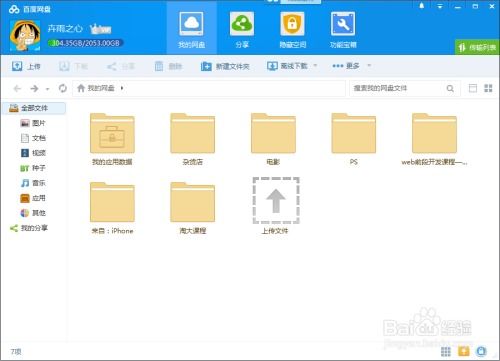Click 我的网盘 in the breadcrumb
Viewport: 500px width, 361px height.
(101, 88)
